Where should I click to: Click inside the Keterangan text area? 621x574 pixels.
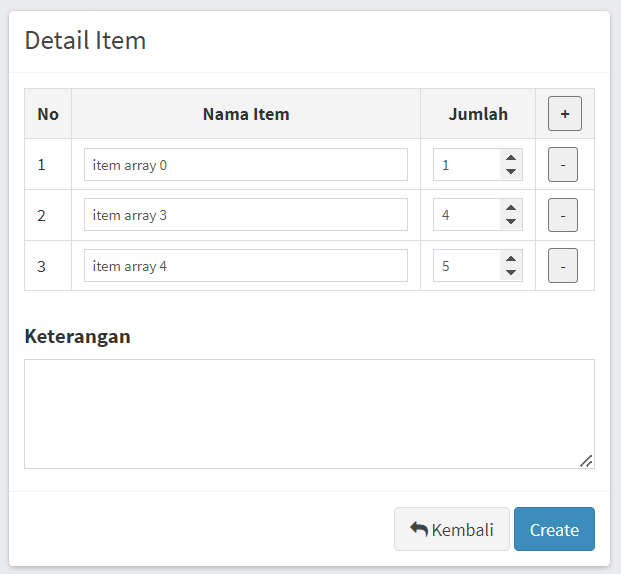309,414
